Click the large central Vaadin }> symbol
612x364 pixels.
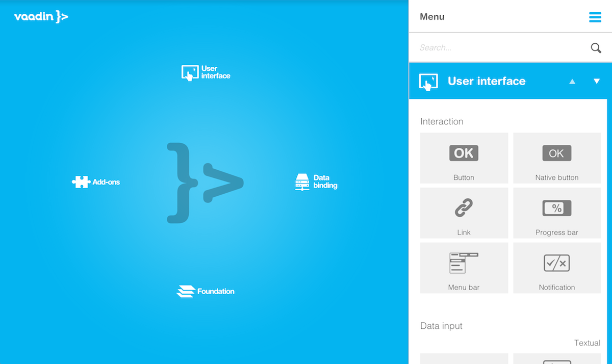[205, 183]
